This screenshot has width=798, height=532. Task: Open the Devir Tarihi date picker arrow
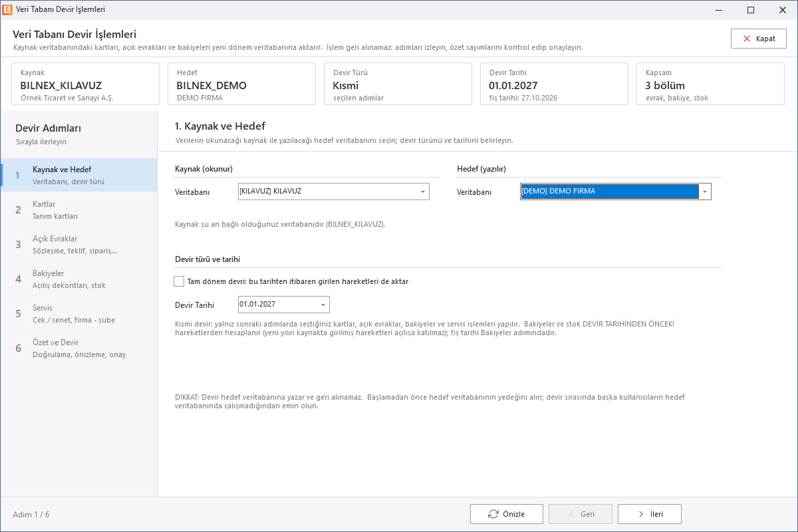(x=323, y=305)
